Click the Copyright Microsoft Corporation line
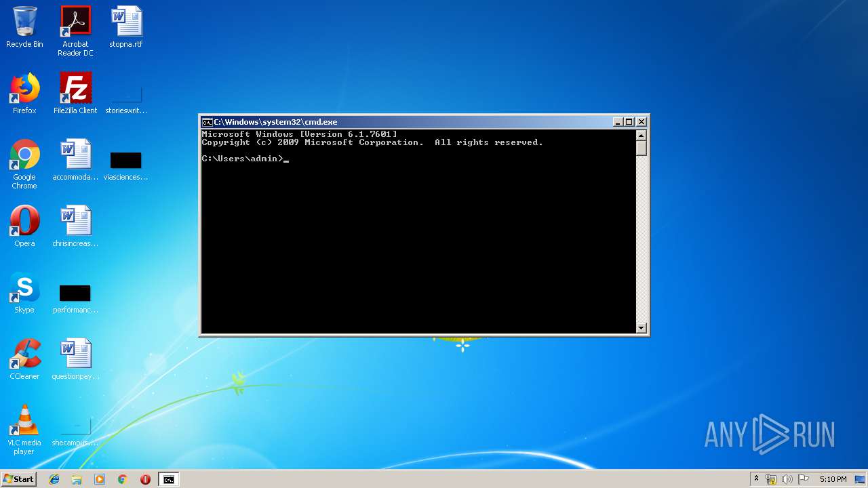This screenshot has width=868, height=488. click(x=372, y=142)
